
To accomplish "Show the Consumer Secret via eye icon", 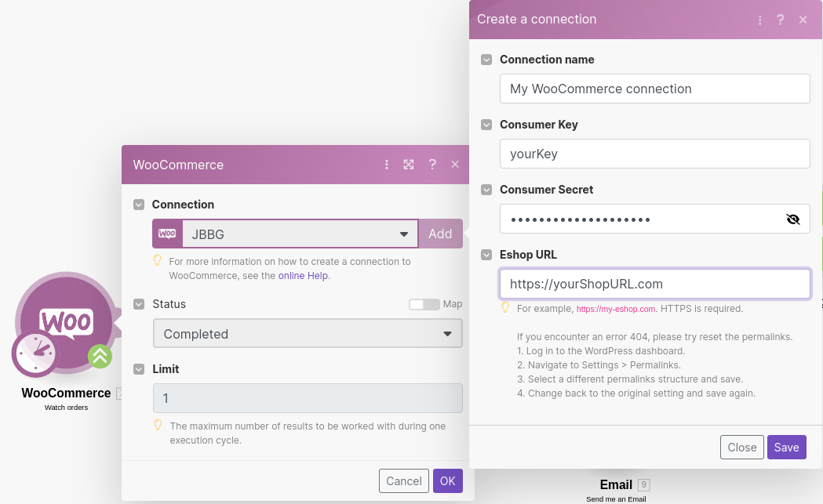I will pos(793,219).
